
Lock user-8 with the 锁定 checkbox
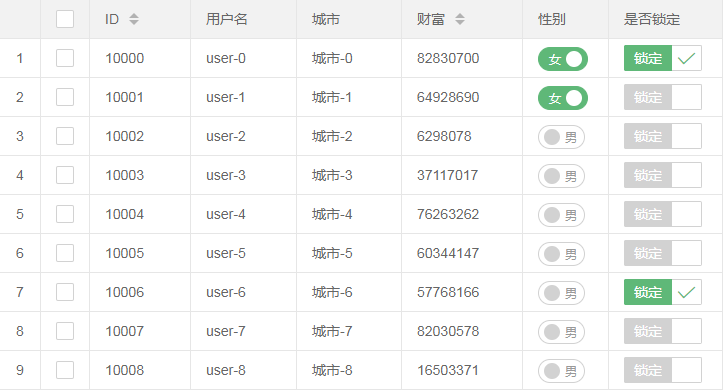point(663,370)
